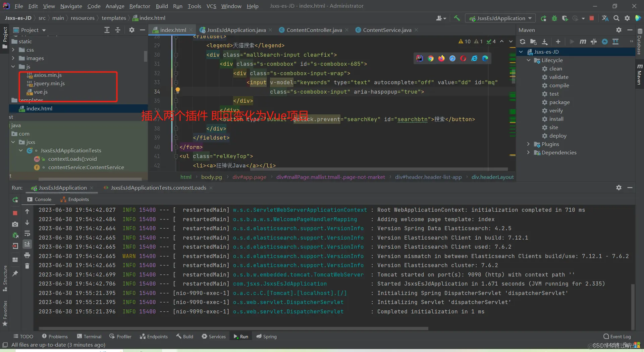Clear the console with the trash icon
This screenshot has width=644, height=352.
[x=27, y=266]
